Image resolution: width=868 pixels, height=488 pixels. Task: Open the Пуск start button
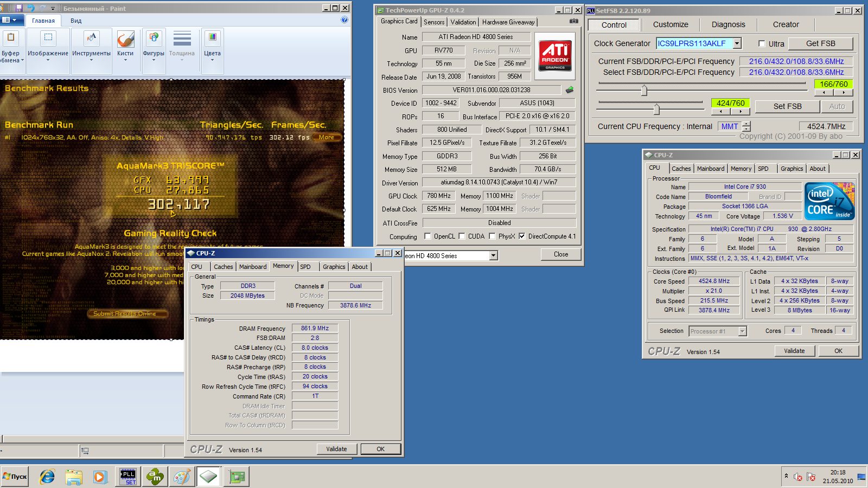(15, 477)
